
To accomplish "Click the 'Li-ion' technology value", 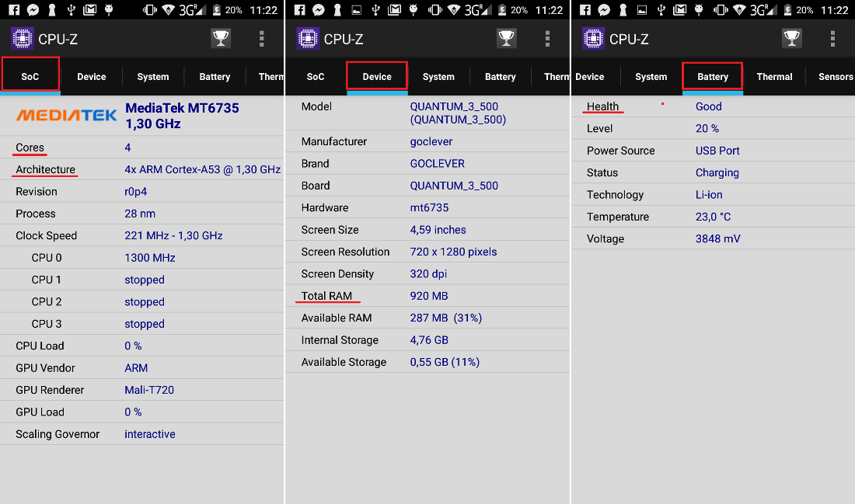I will coord(709,194).
